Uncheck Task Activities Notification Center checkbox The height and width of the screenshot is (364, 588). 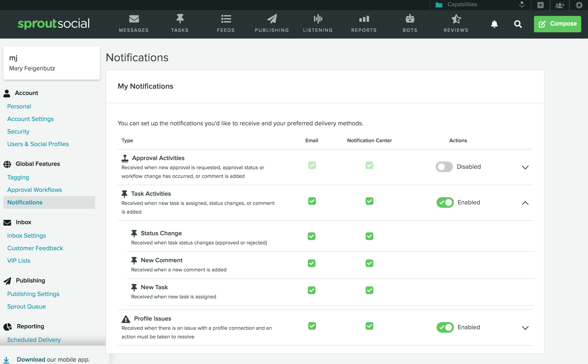[x=369, y=201]
